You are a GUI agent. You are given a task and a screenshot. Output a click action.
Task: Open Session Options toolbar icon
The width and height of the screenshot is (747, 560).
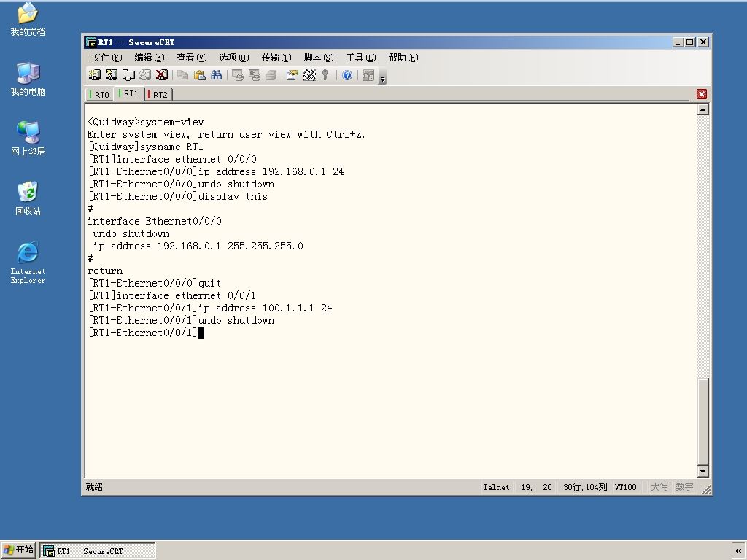coord(292,75)
